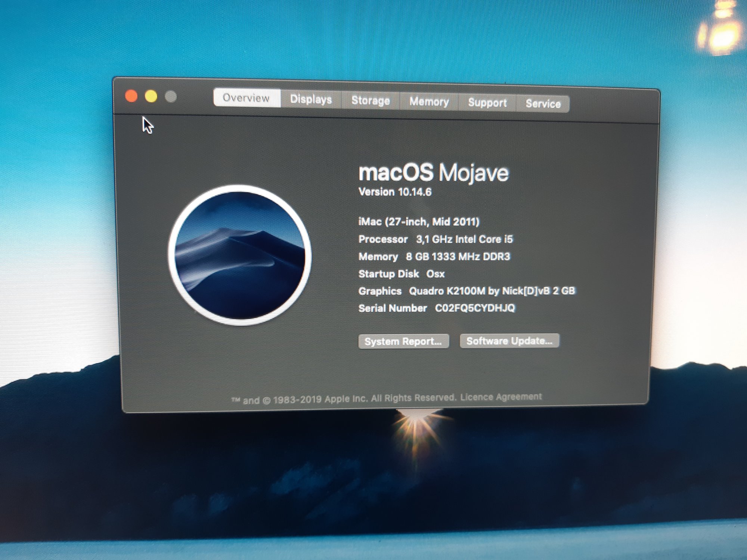Minimize window with yellow button
747x560 pixels.
[151, 96]
